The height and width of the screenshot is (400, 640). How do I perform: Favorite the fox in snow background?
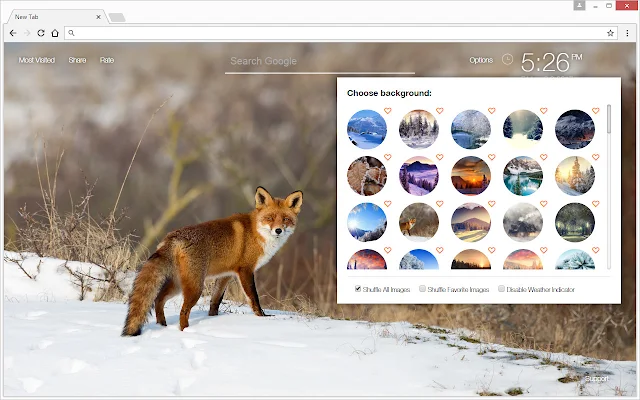pos(439,203)
